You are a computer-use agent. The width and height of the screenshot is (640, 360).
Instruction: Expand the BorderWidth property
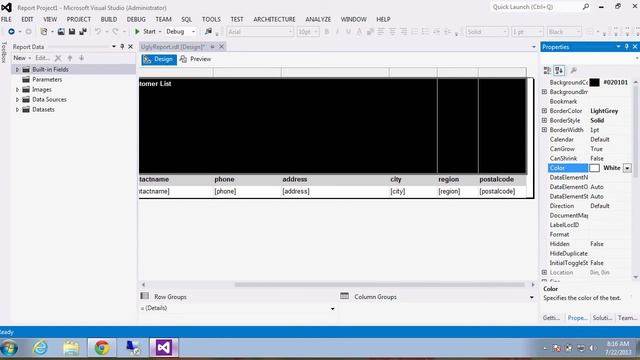coord(544,130)
